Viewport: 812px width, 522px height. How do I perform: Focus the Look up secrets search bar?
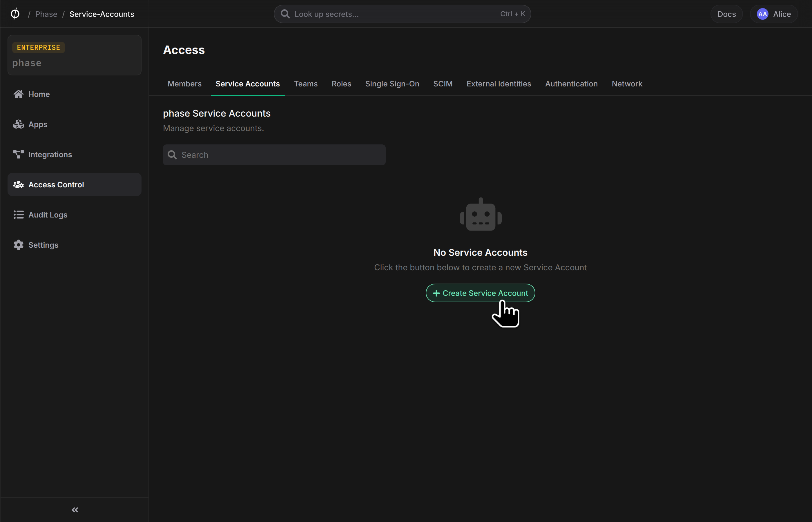pyautogui.click(x=402, y=14)
